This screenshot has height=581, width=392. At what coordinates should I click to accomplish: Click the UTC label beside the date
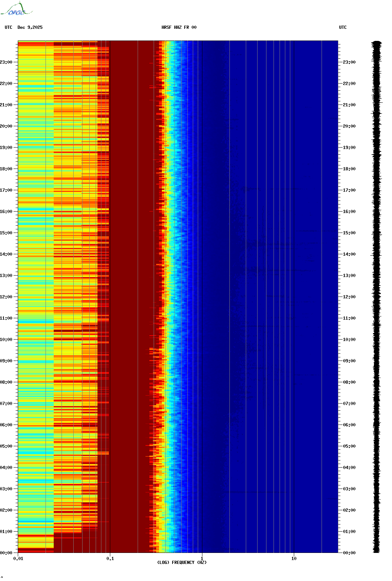(x=9, y=27)
